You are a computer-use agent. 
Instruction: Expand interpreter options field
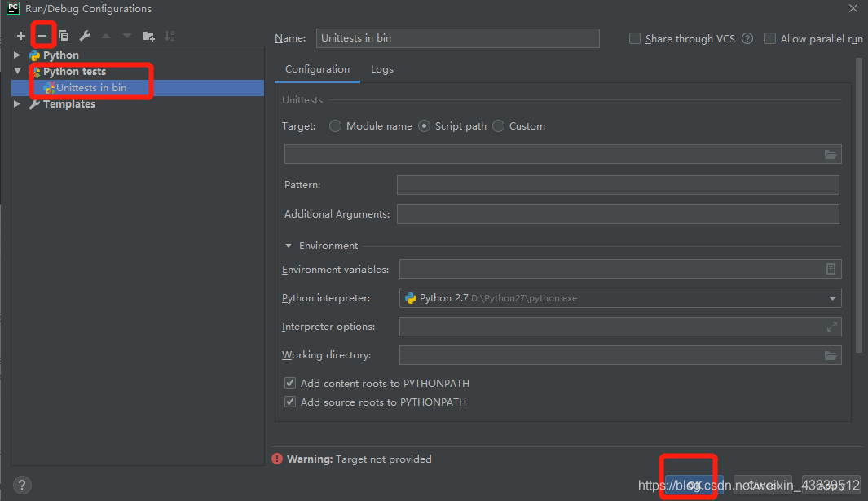pos(831,327)
